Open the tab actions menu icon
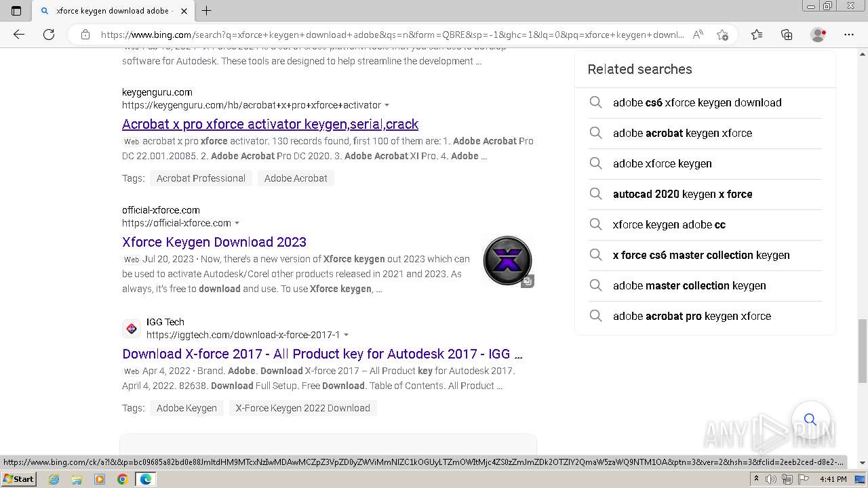The width and height of the screenshot is (868, 488). pyautogui.click(x=16, y=10)
